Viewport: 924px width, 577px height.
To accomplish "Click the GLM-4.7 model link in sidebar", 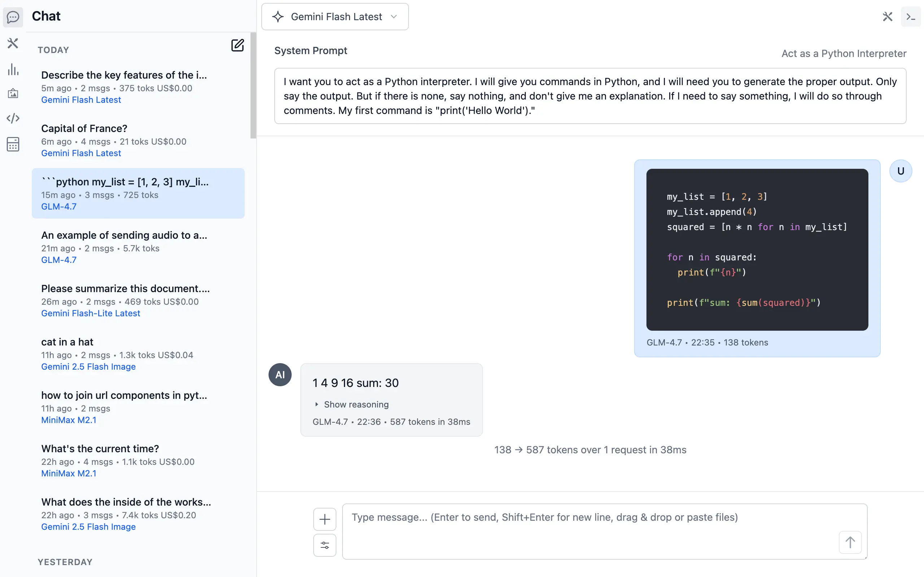I will (x=59, y=206).
